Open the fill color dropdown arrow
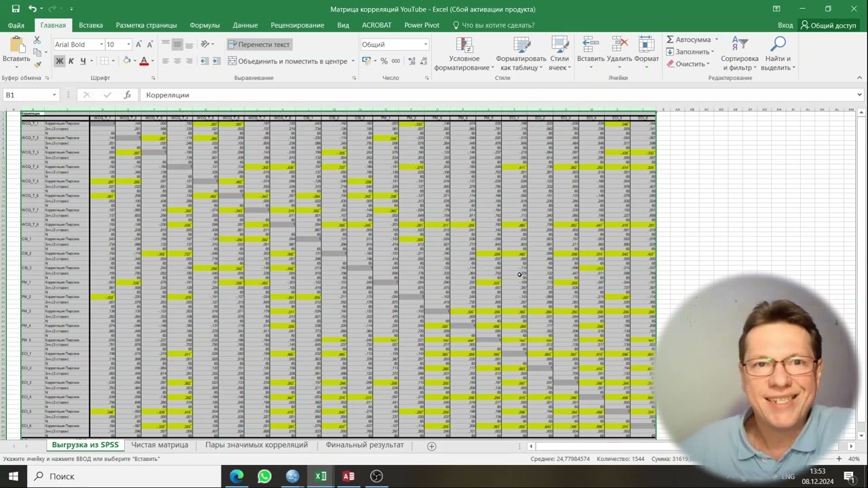Image resolution: width=868 pixels, height=488 pixels. (134, 61)
